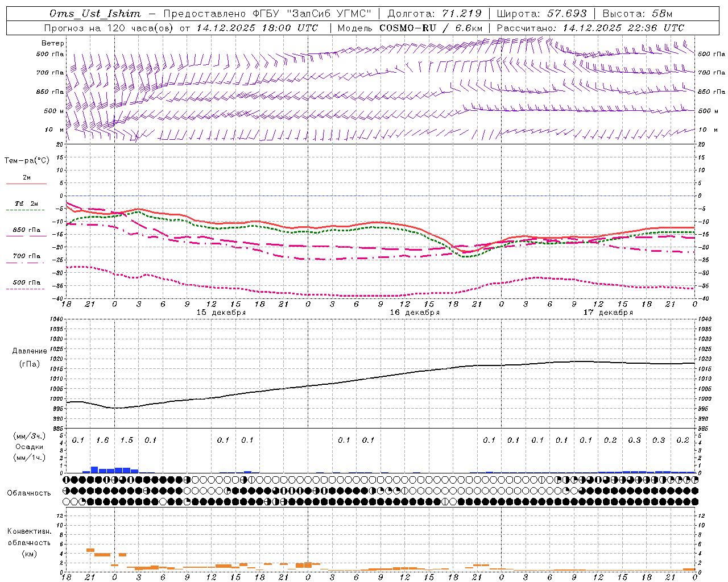Click the 700 гПа temperature legend line
Viewport: 728px width, 582px height.
26,263
